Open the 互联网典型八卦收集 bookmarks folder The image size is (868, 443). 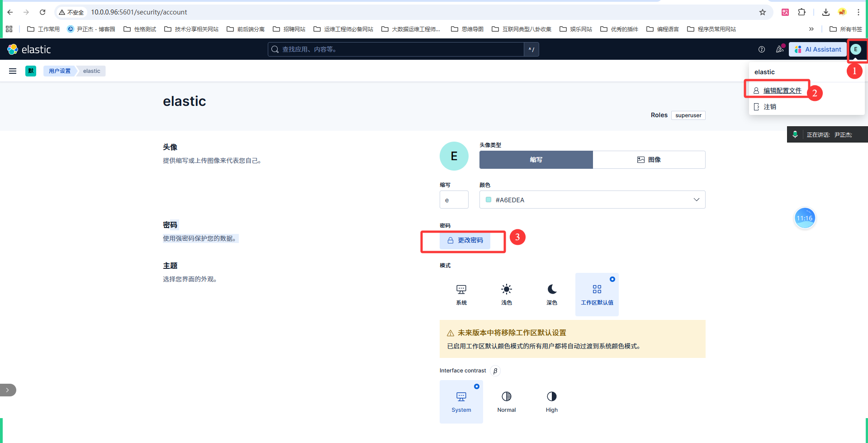coord(522,29)
